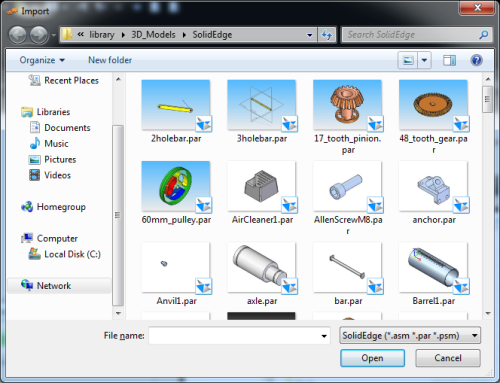Open the view options dropdown arrow
500x383 pixels.
pyautogui.click(x=424, y=60)
